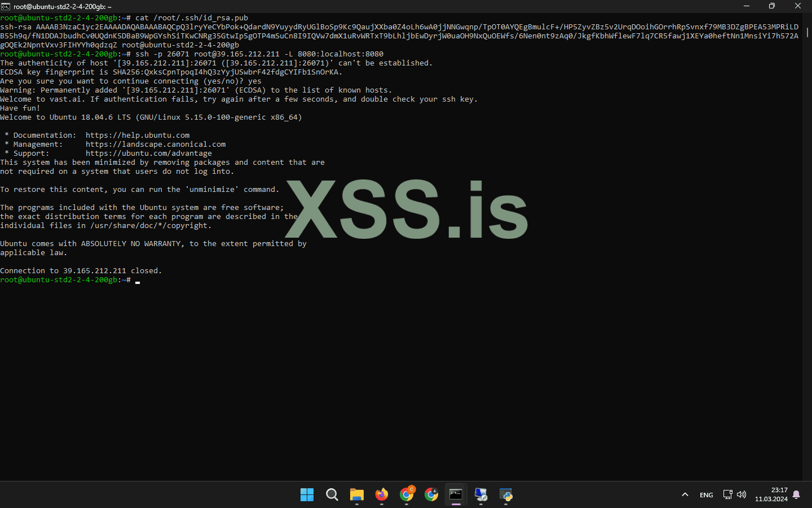Click the key ending 'gOQEk2NpntVxv3FIHYYh0qdzqZ'

click(x=59, y=45)
